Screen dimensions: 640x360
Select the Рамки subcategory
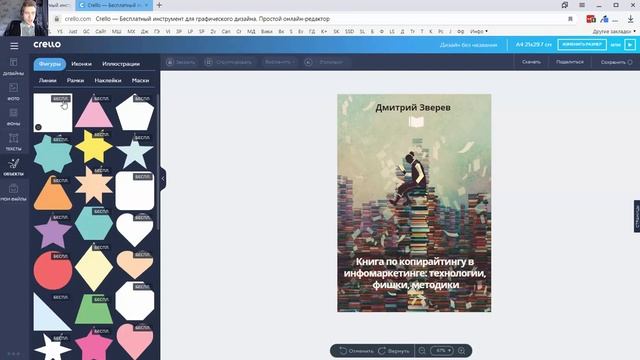pos(76,80)
